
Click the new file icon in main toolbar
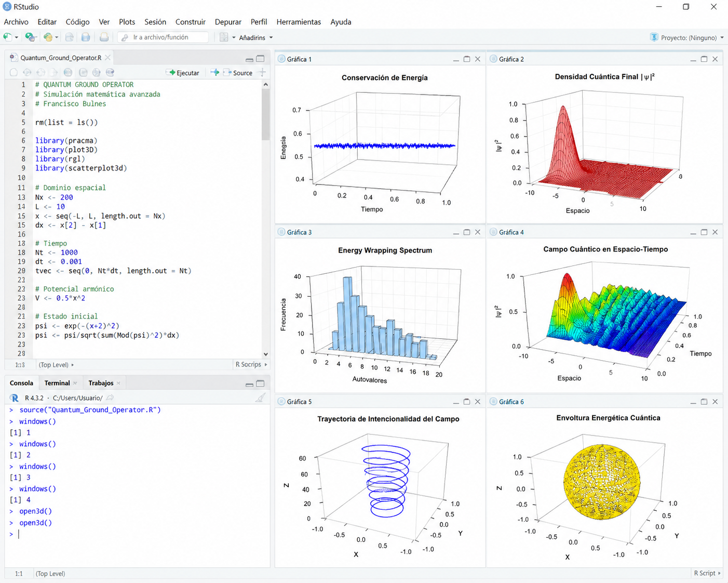(x=7, y=37)
